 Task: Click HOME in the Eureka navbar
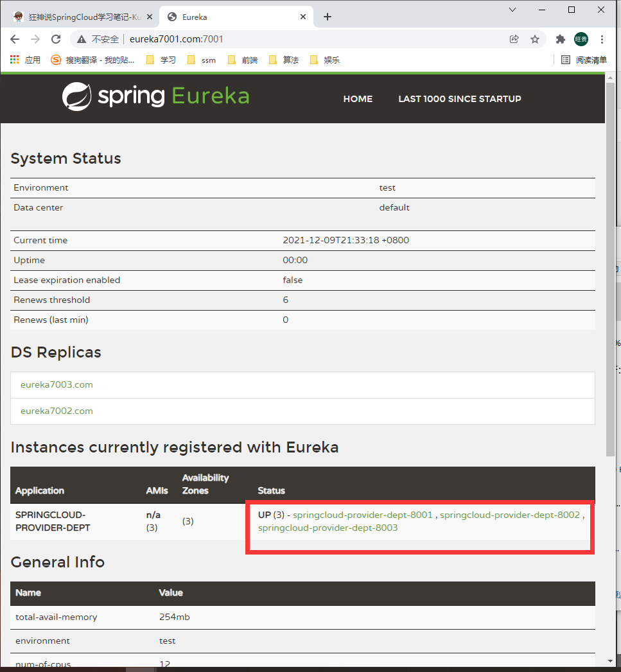[x=358, y=99]
